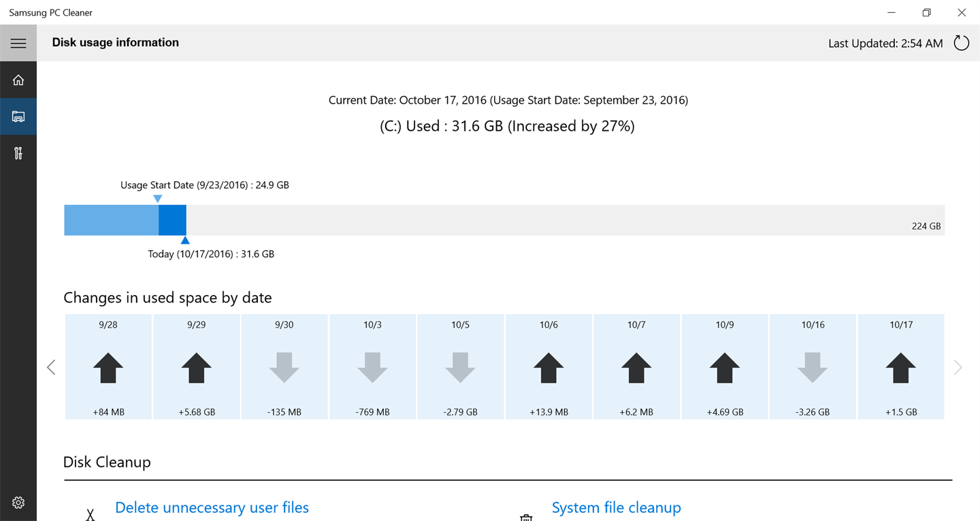
Task: Open the tools sidebar icon
Action: (18, 153)
